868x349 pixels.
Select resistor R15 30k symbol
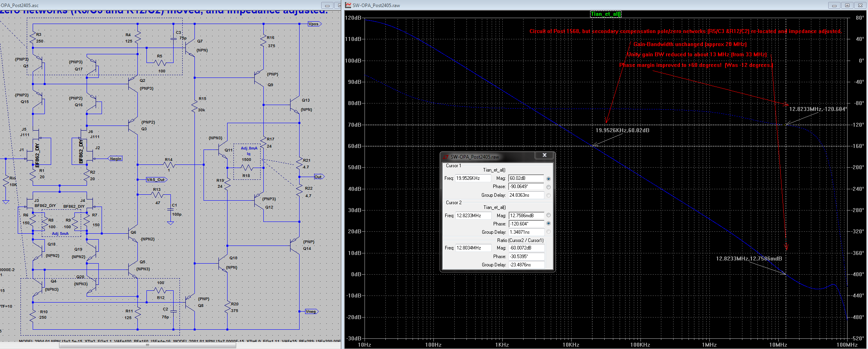click(x=194, y=106)
